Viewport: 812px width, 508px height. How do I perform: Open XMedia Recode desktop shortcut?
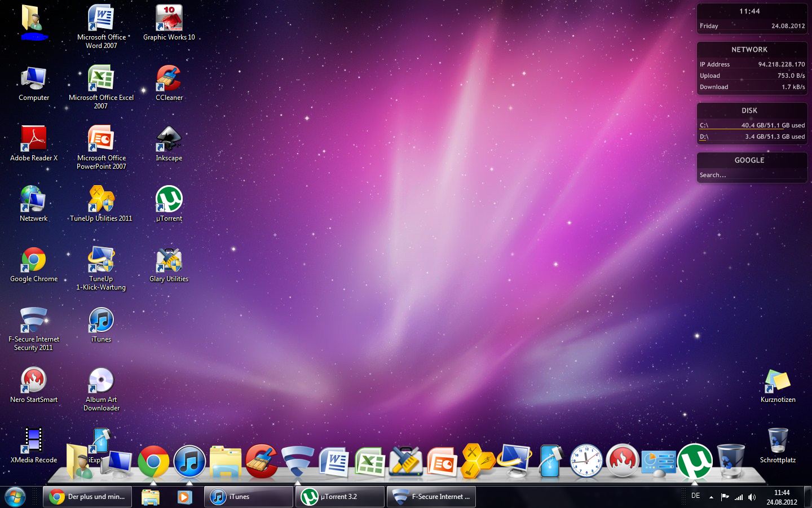click(34, 446)
